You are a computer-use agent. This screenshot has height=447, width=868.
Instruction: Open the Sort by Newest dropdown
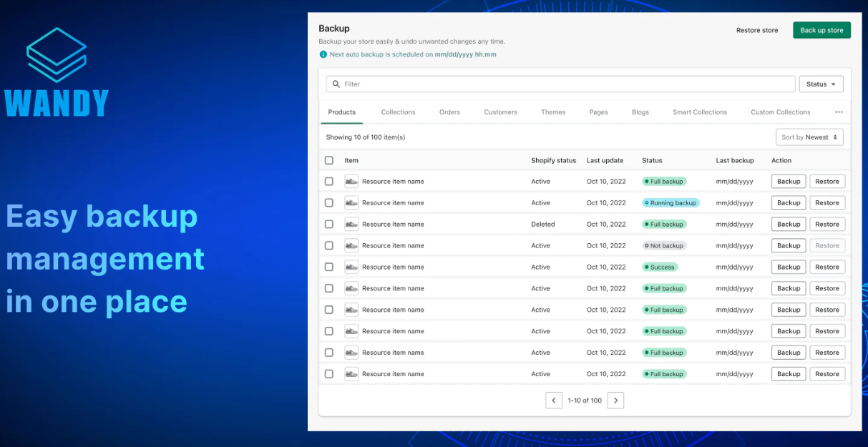pyautogui.click(x=809, y=137)
